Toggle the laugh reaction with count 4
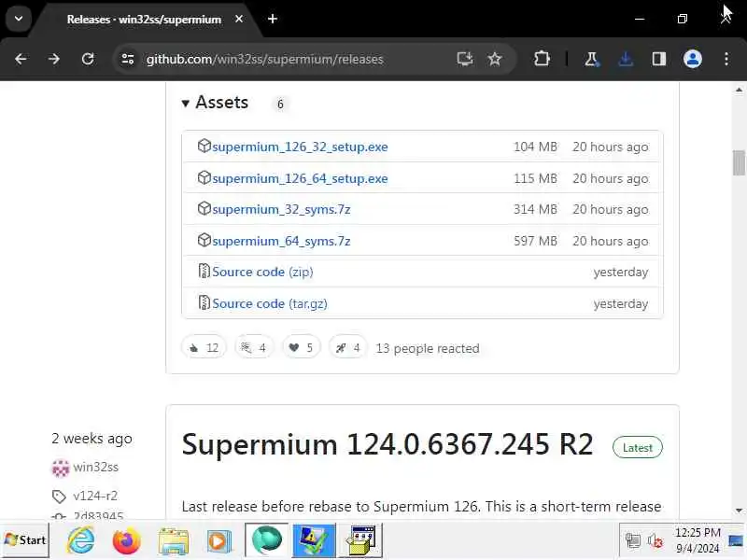 point(254,347)
